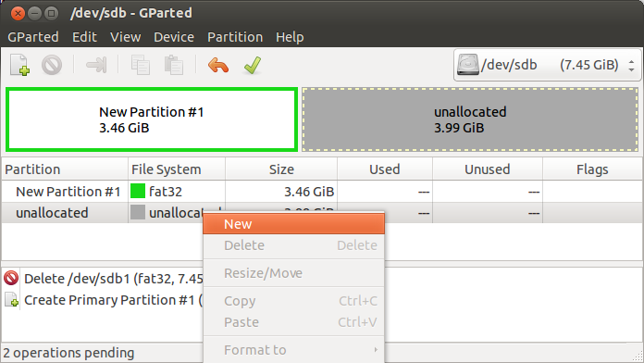This screenshot has height=363, width=644.
Task: Click the New partition toolbar icon
Action: click(x=19, y=65)
